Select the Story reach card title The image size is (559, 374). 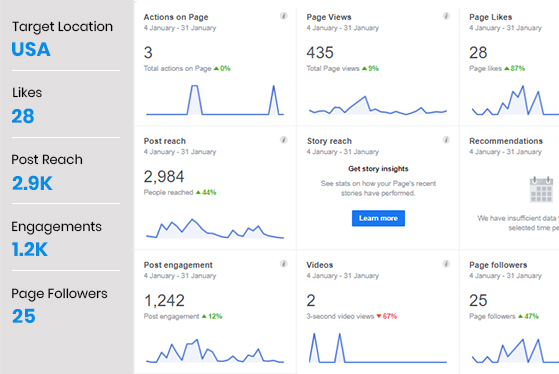point(329,141)
